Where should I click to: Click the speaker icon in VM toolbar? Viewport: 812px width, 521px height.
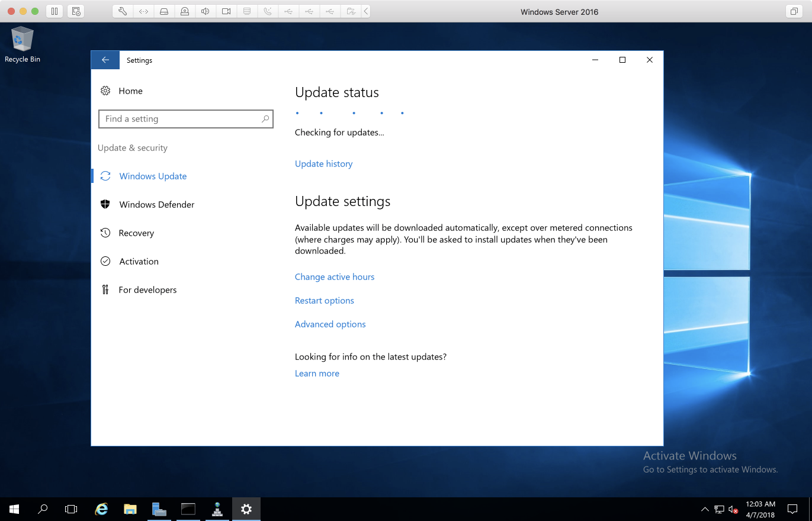205,11
